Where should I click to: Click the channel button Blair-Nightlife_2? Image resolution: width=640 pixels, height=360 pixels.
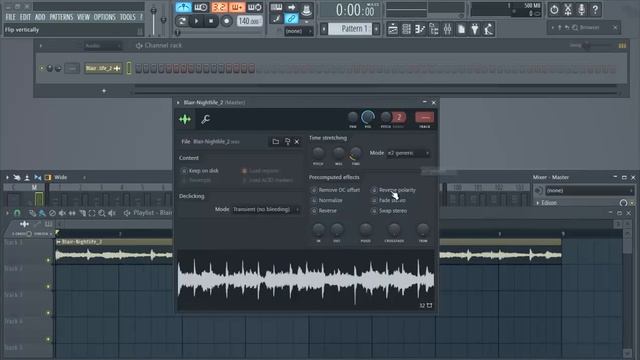tap(103, 69)
